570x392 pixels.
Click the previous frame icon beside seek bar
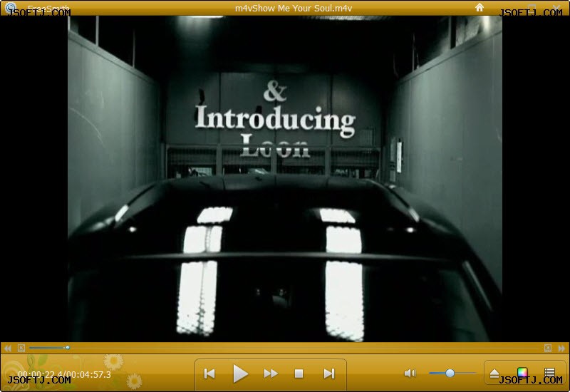[21, 348]
